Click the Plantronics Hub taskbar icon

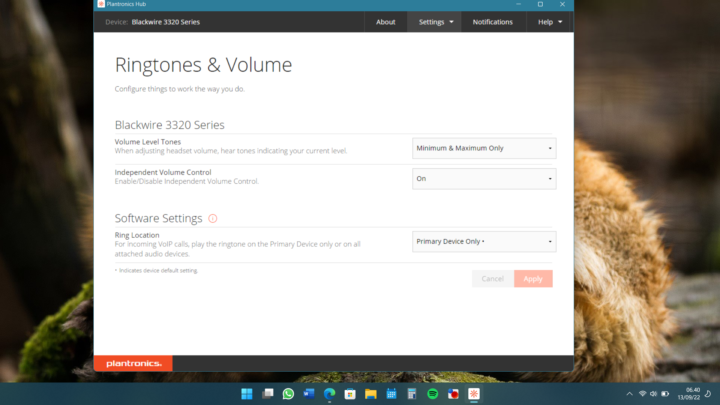[x=474, y=394]
